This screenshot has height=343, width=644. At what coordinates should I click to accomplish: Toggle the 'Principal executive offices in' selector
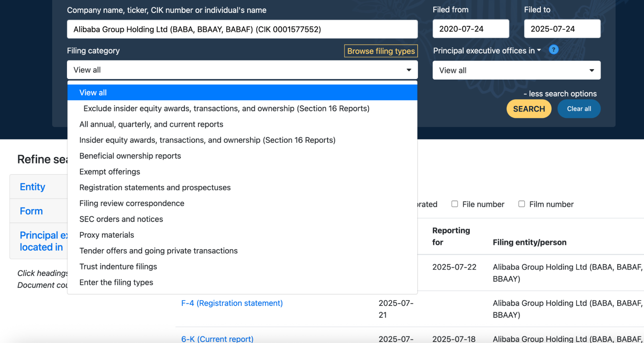click(x=486, y=51)
